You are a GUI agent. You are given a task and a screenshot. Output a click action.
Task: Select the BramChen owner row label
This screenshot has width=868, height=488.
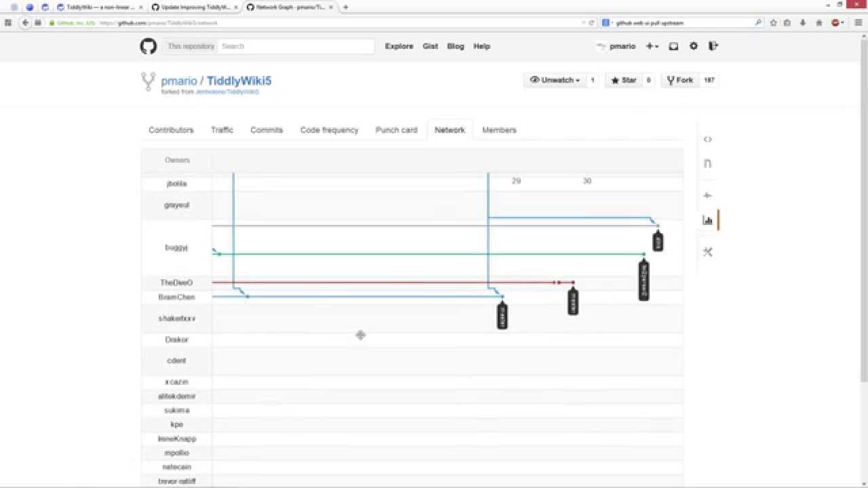[176, 297]
